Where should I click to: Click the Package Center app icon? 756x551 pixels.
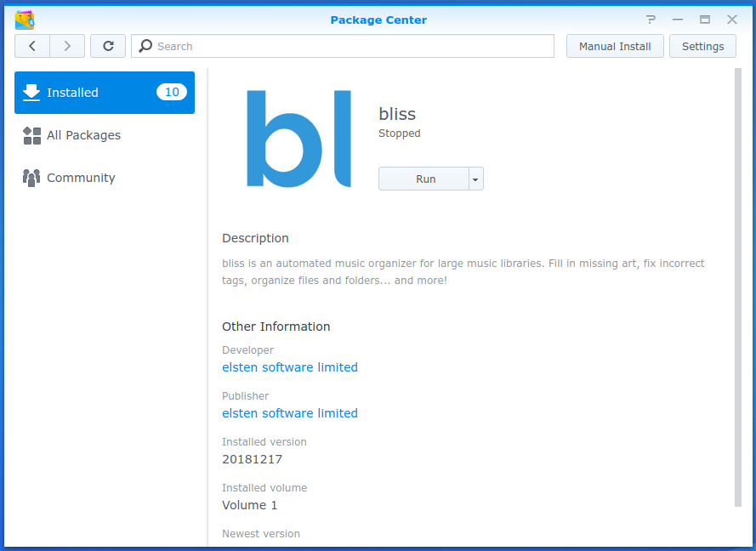pyautogui.click(x=25, y=20)
